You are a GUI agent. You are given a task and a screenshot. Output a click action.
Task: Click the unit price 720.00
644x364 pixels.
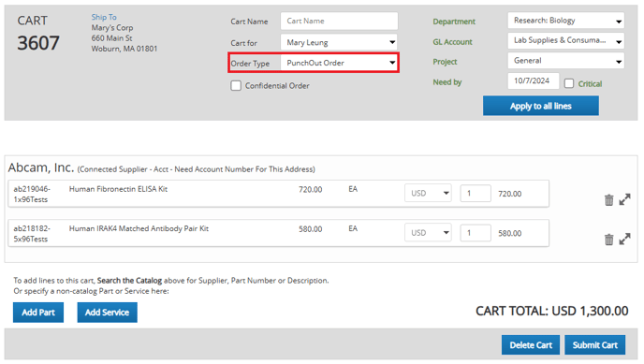311,190
